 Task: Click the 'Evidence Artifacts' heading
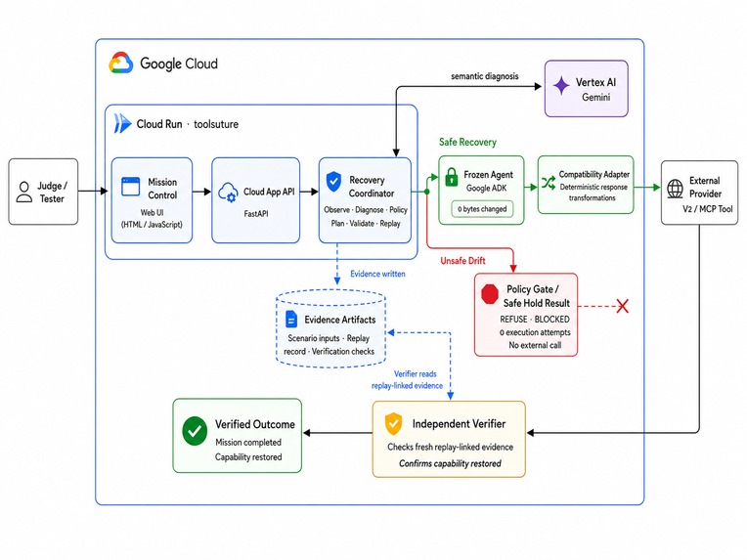(x=339, y=320)
